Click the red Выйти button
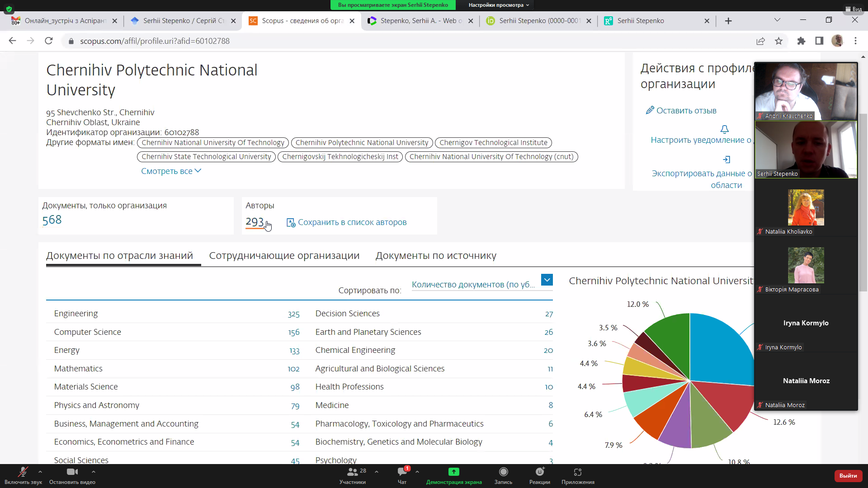Viewport: 868px width, 488px height. coord(848,475)
